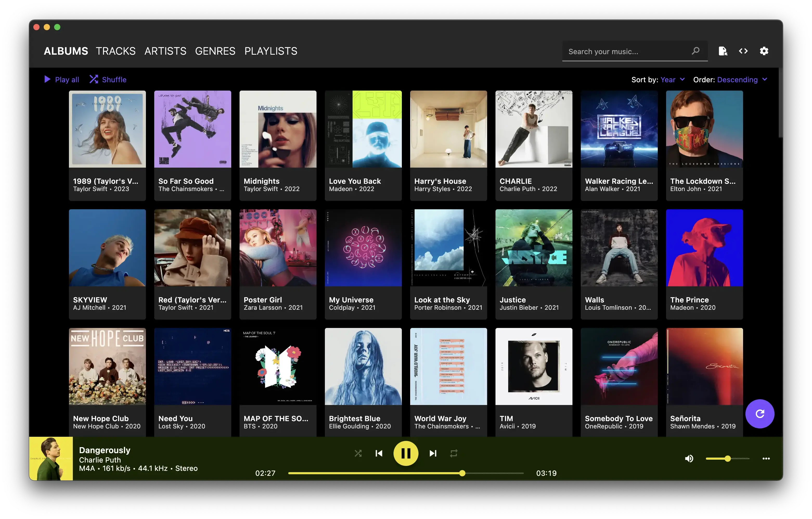812x519 pixels.
Task: Go to the previous track
Action: pyautogui.click(x=379, y=453)
